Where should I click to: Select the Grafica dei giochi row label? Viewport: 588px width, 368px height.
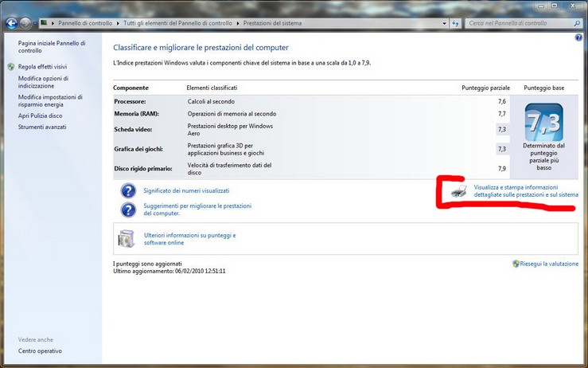(138, 149)
